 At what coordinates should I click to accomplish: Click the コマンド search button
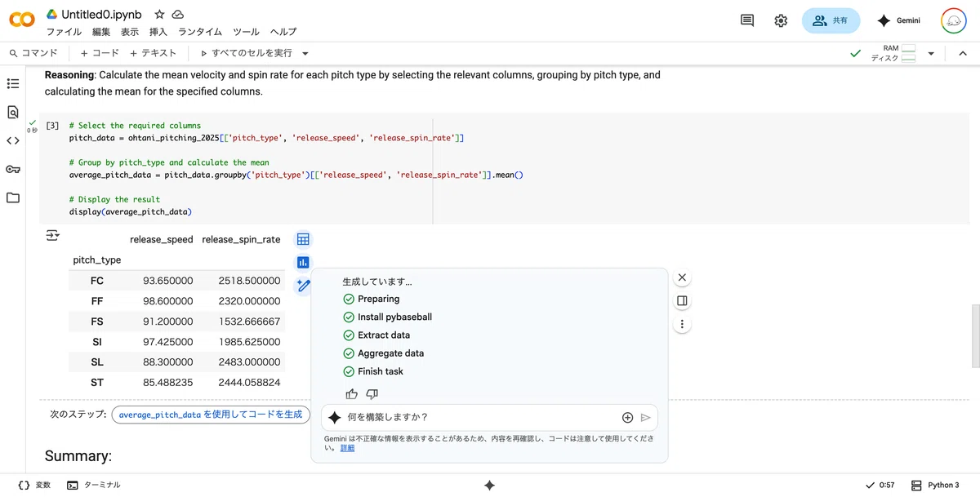click(x=33, y=53)
